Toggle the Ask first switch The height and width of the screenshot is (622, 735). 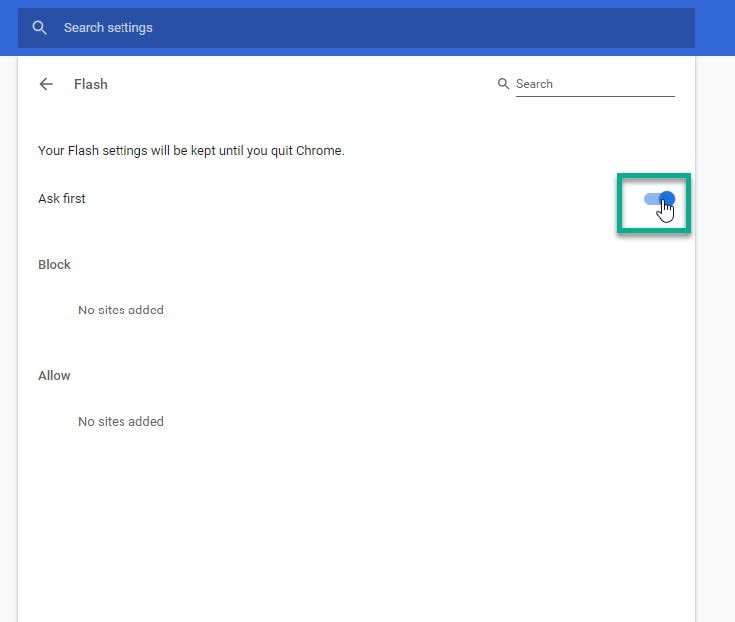click(659, 199)
